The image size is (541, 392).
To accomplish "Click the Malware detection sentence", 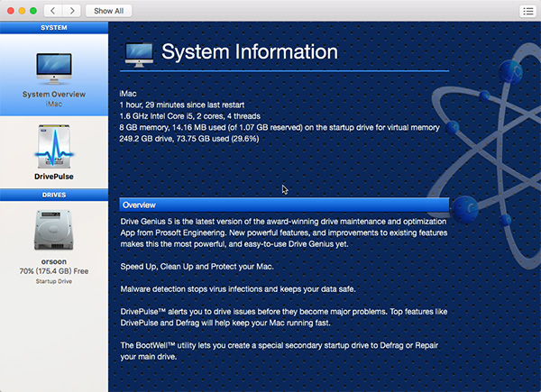I will coord(238,289).
